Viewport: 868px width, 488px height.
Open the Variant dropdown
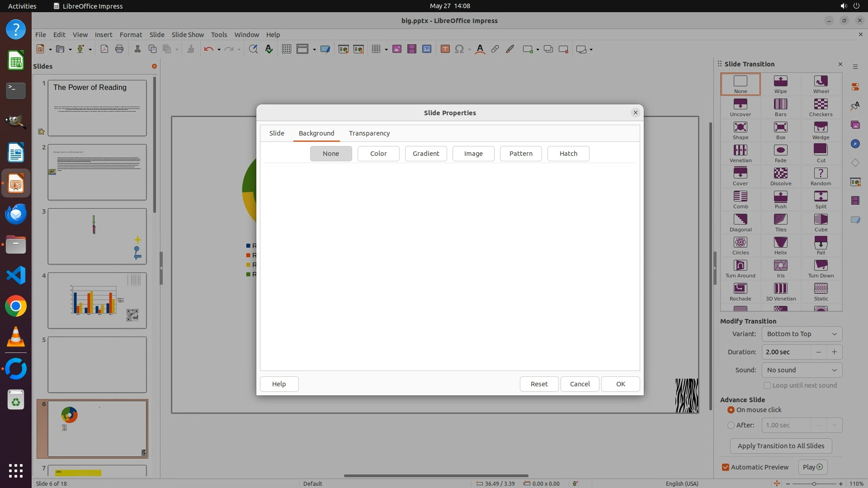(802, 334)
